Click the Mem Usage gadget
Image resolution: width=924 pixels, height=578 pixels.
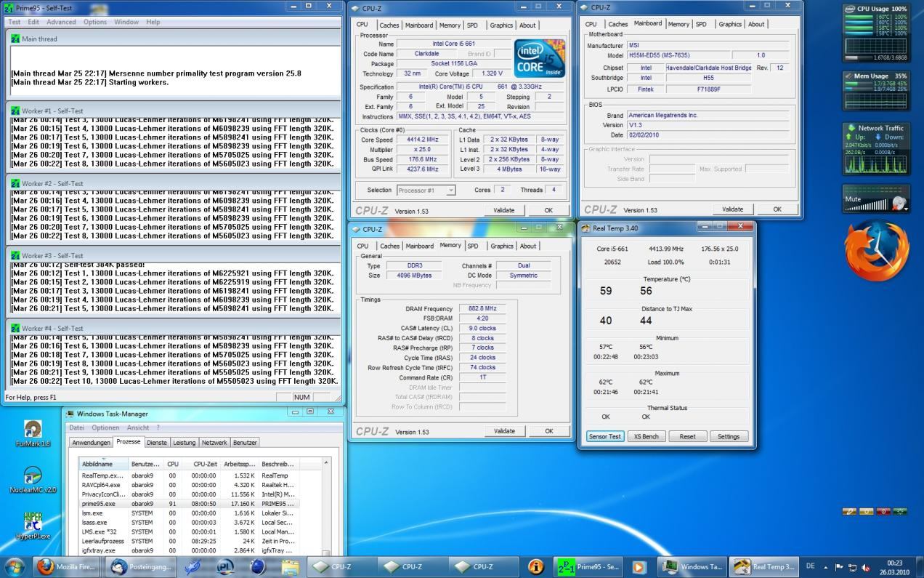click(x=875, y=92)
